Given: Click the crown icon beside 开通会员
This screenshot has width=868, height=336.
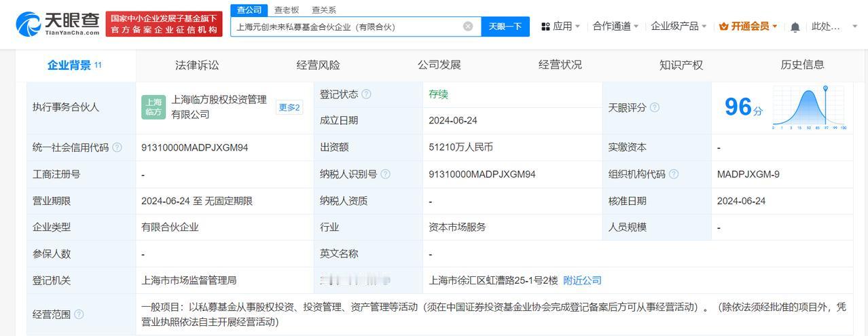Looking at the screenshot, I should [x=724, y=26].
